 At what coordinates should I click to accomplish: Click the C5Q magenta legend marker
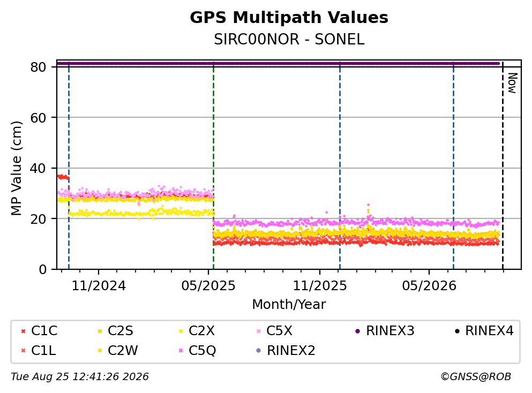point(181,351)
